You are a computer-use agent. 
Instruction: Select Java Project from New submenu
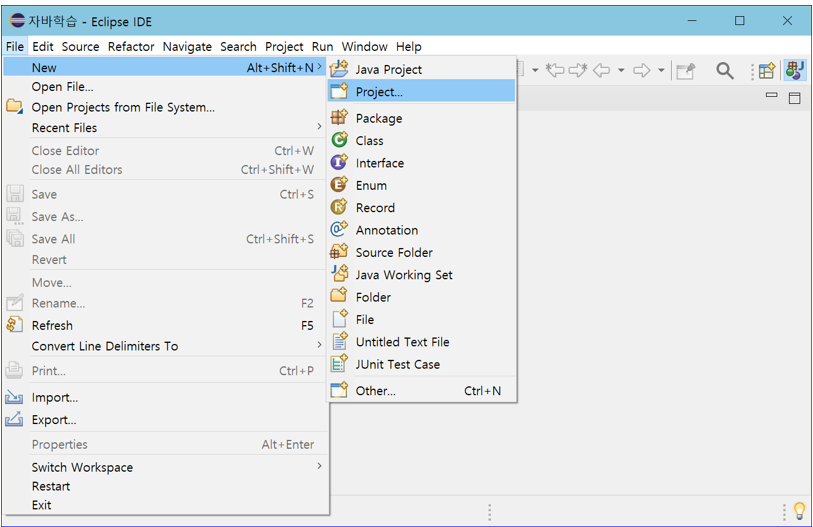422,69
